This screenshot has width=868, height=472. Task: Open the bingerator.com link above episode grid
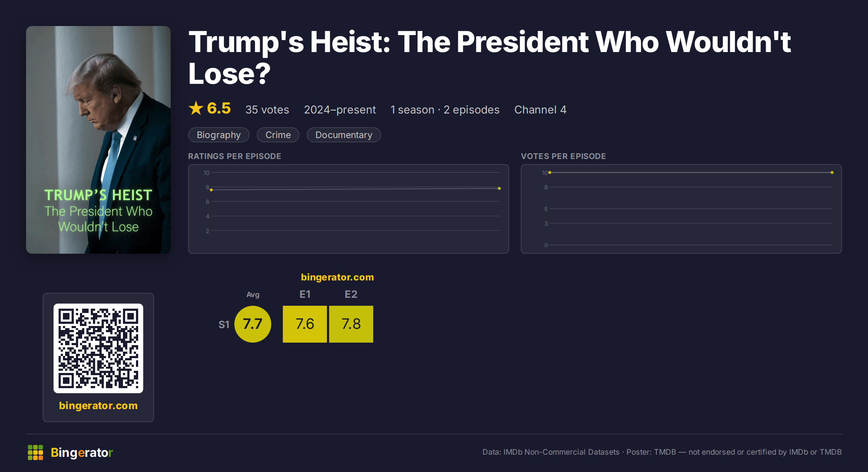pyautogui.click(x=337, y=277)
